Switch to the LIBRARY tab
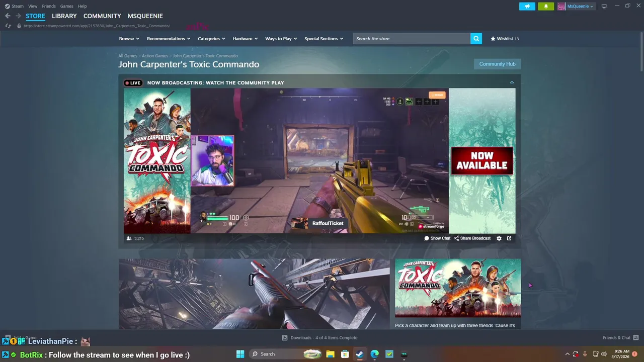 (x=64, y=16)
